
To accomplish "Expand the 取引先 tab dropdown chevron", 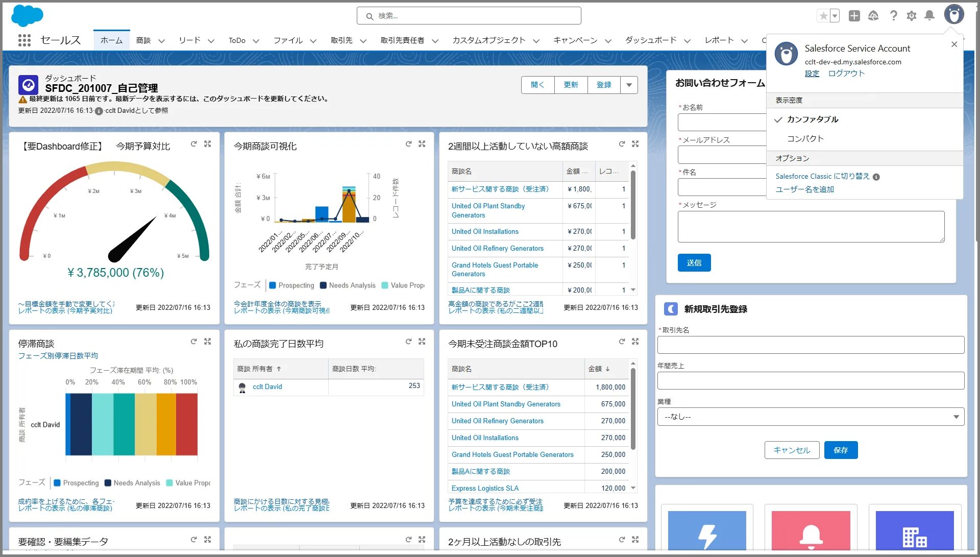I will (363, 41).
